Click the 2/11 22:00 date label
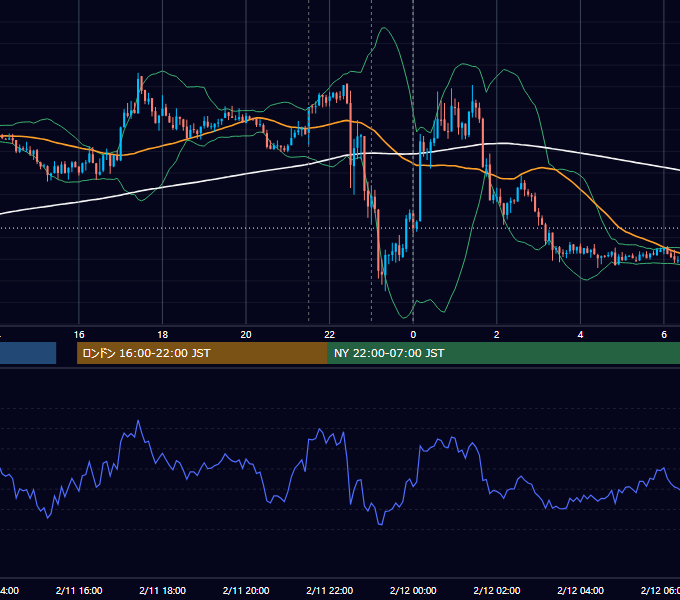The height and width of the screenshot is (600, 680). pos(330,590)
